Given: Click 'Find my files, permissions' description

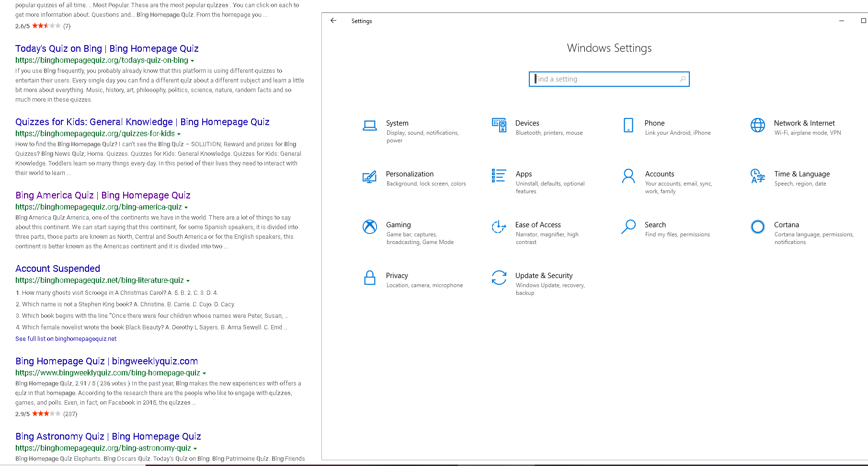Looking at the screenshot, I should point(677,234).
